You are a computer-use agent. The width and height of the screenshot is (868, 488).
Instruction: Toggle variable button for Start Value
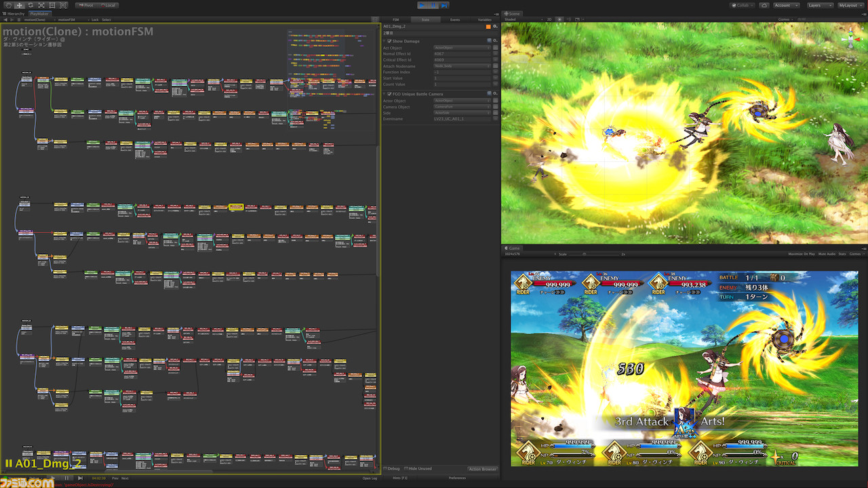[x=496, y=78]
